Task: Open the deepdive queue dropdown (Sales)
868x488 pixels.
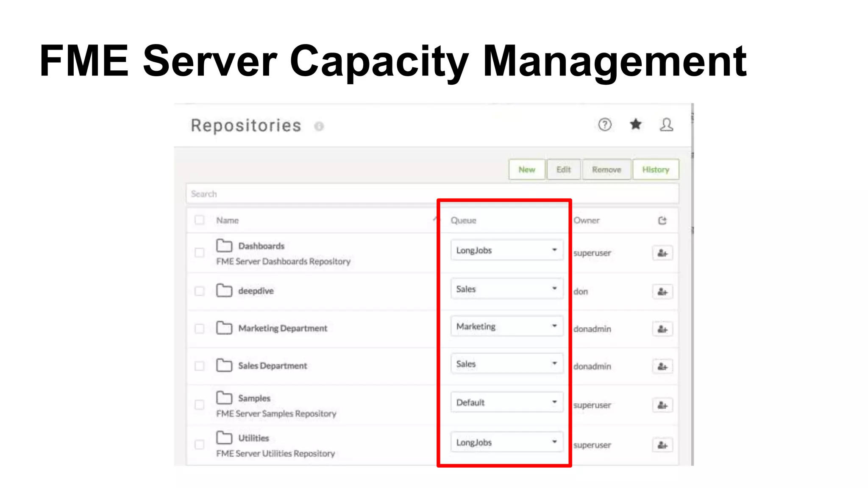Action: [507, 288]
